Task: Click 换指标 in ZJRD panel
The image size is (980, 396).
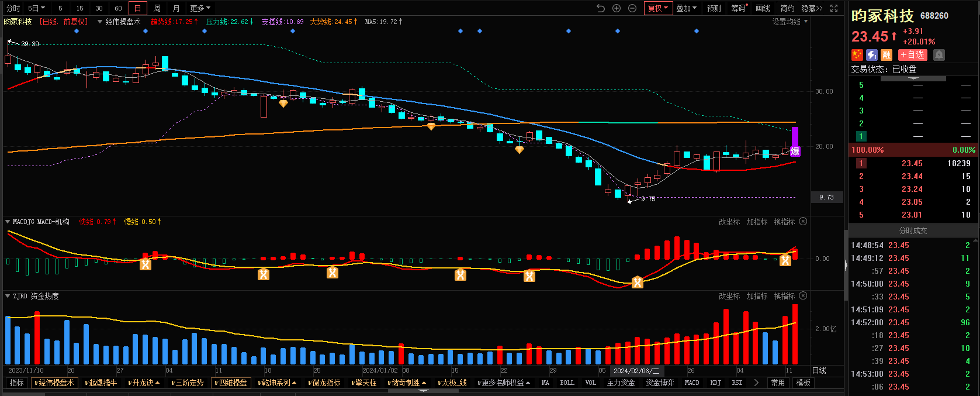Action: [784, 296]
